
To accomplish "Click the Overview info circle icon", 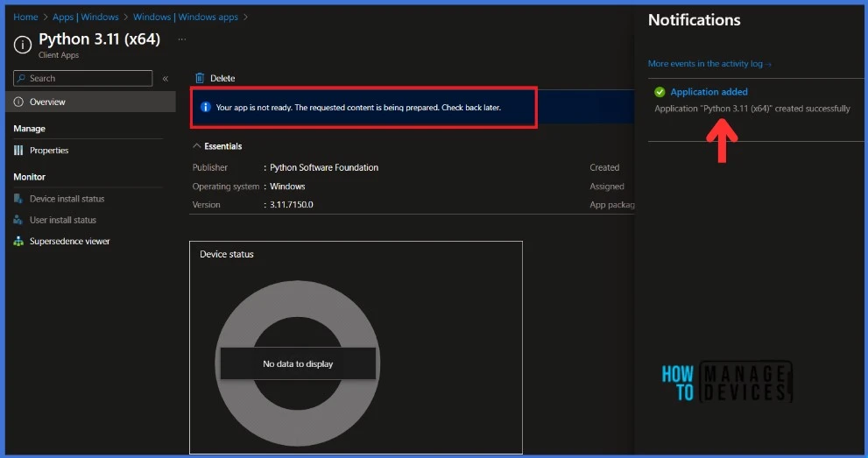I will click(x=18, y=102).
